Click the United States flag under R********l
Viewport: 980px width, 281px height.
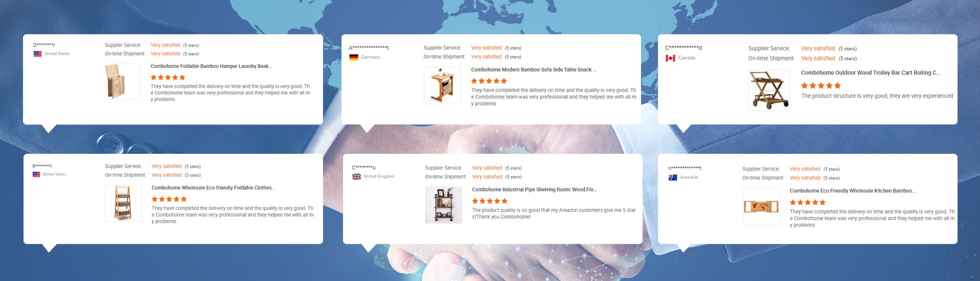[36, 174]
